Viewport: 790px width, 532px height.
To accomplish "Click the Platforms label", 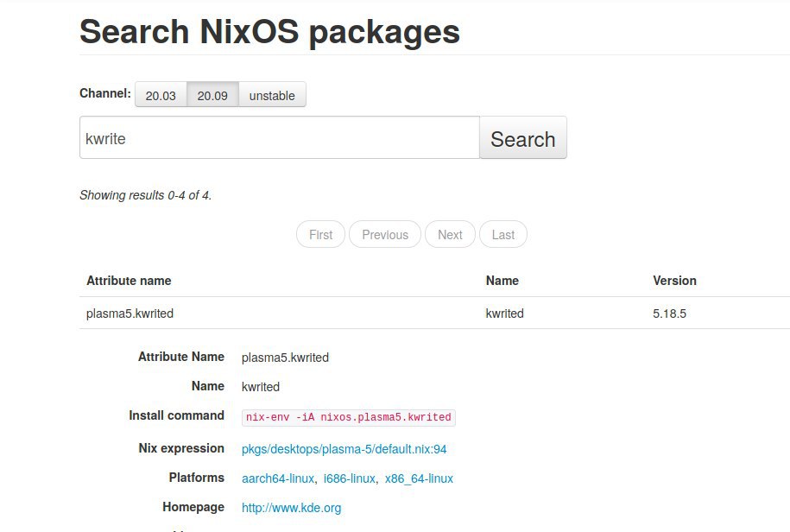I will (197, 477).
